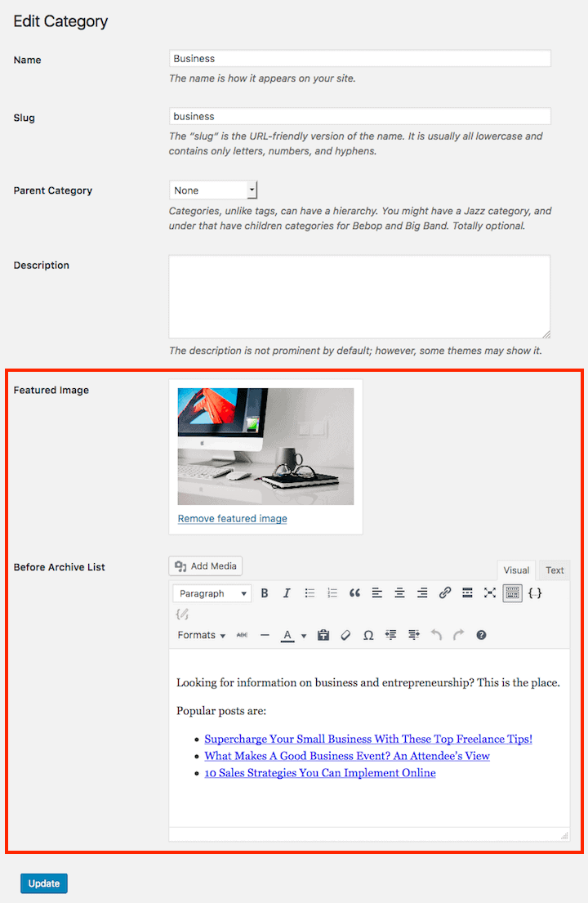This screenshot has width=588, height=903.
Task: Click inside the Description textarea
Action: coord(359,297)
